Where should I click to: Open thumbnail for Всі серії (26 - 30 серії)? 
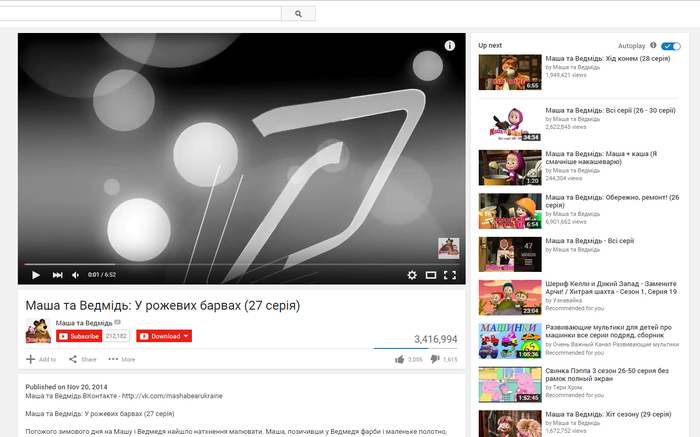[x=510, y=124]
